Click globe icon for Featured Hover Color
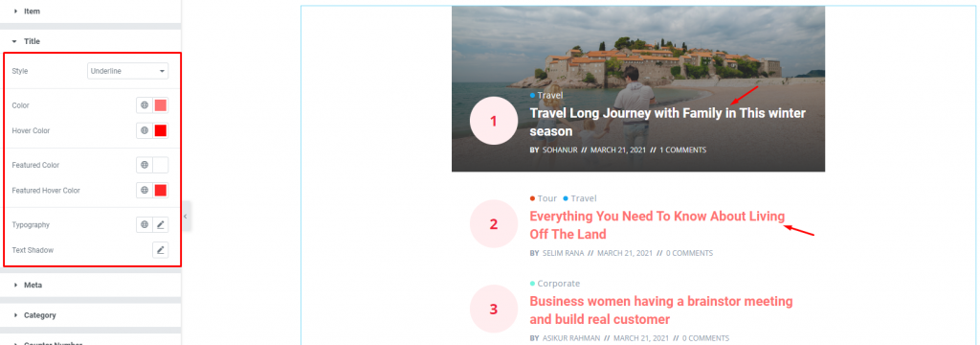Screen dimensions: 980x345 (145, 190)
